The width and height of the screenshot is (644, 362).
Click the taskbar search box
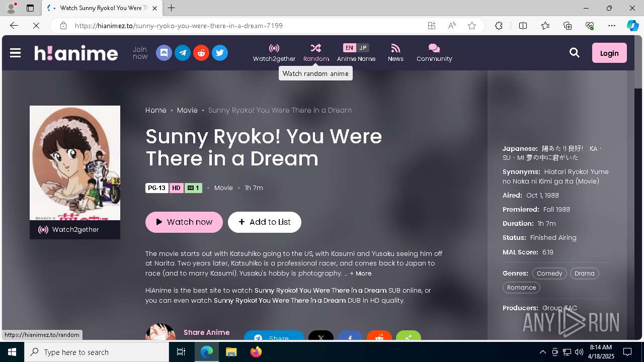[97, 352]
